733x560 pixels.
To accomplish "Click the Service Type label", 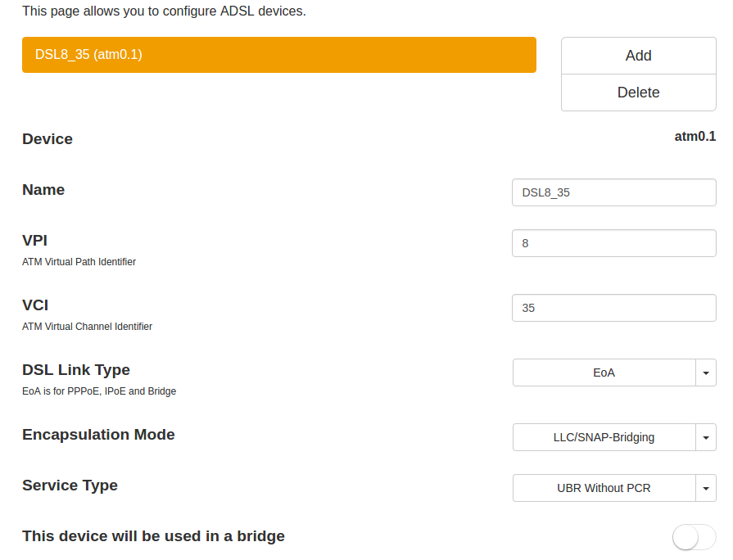I will [70, 485].
